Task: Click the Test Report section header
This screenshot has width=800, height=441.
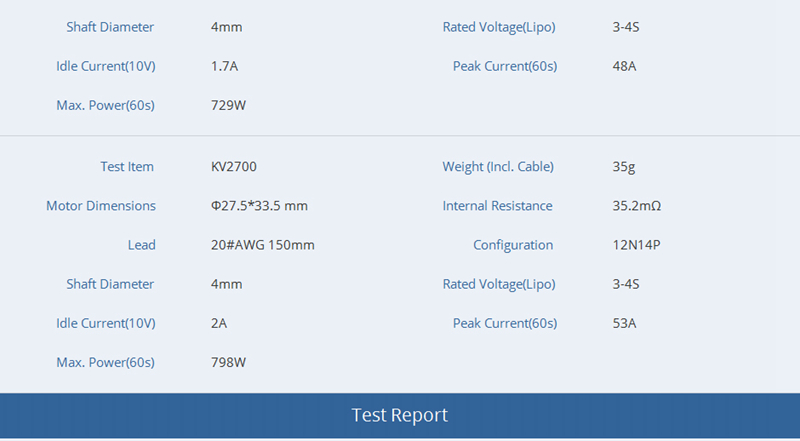Action: click(x=400, y=415)
